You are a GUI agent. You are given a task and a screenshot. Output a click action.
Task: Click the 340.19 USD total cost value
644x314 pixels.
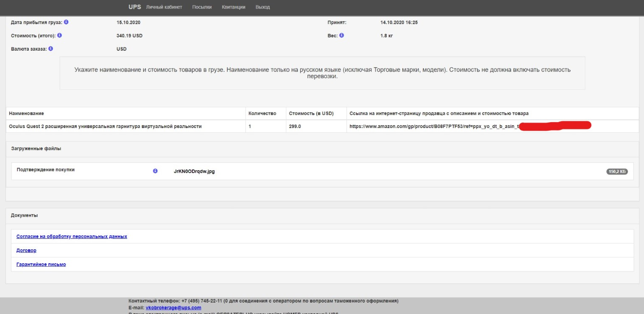coord(129,36)
